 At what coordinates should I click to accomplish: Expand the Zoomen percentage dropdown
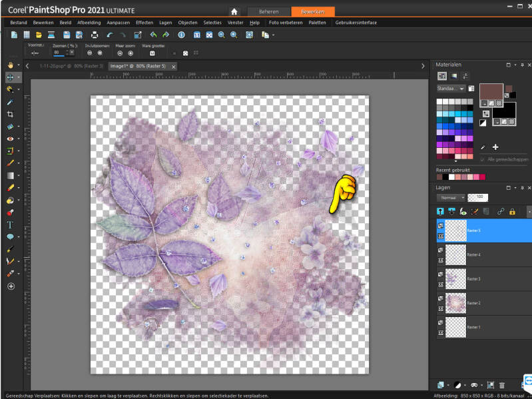point(71,53)
